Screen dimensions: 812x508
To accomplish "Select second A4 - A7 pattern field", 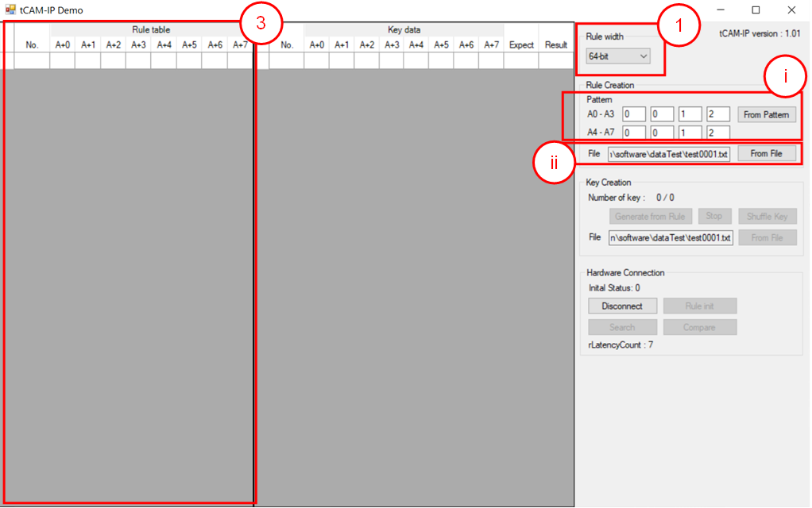I will tap(662, 133).
